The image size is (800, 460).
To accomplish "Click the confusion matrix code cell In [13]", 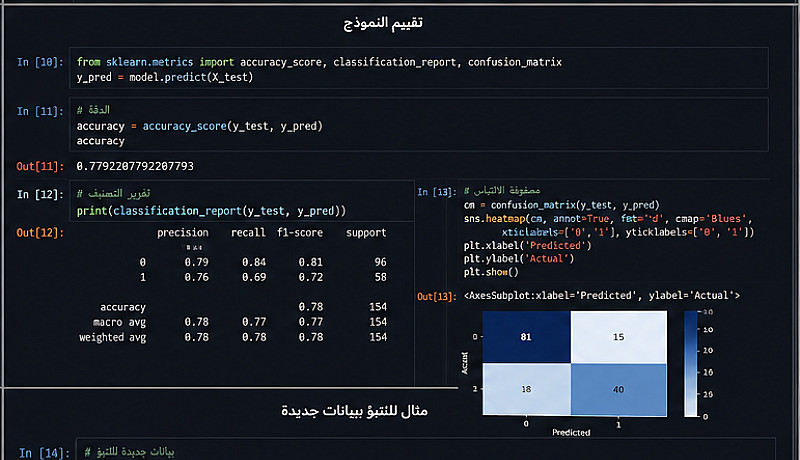I will 610,232.
